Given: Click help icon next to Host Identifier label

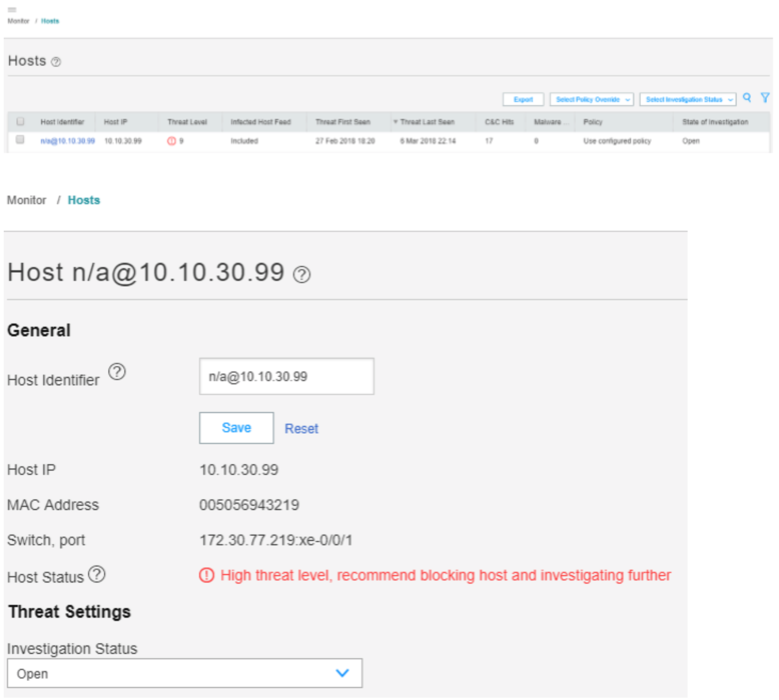Looking at the screenshot, I should tap(117, 372).
